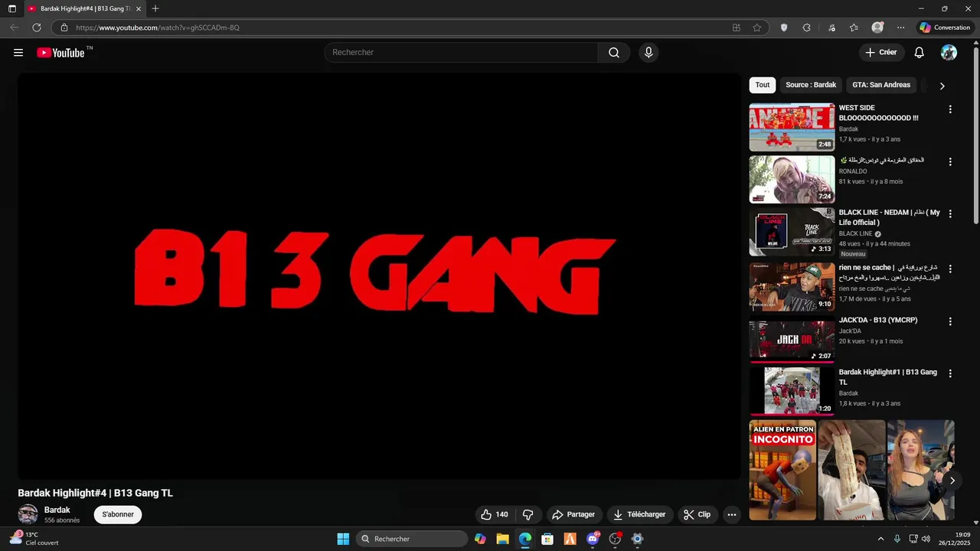980x551 pixels.
Task: Open options menu for RONALDO video
Action: tap(950, 162)
